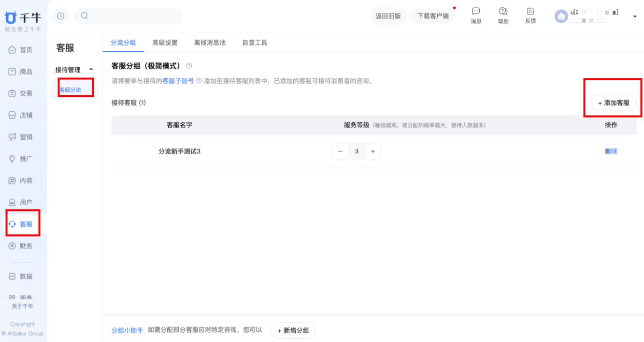Click the 新增分组 button

pyautogui.click(x=293, y=330)
